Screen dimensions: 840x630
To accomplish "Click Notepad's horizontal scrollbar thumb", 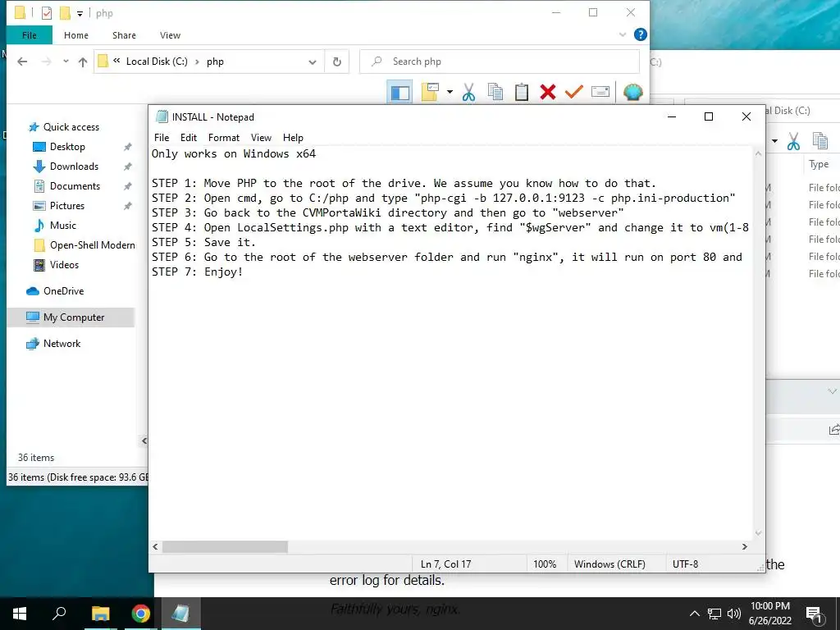I will (x=225, y=547).
